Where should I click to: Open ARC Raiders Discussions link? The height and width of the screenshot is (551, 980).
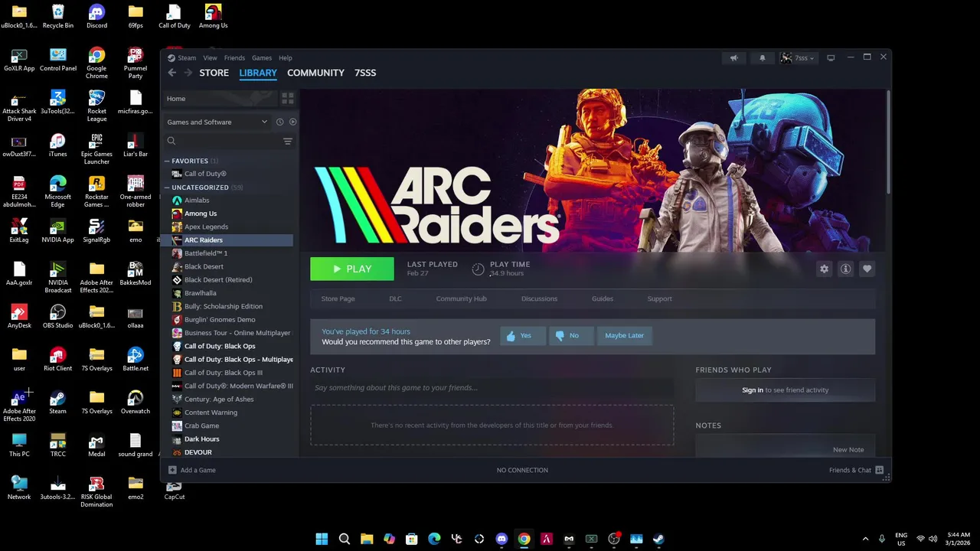[x=539, y=298]
